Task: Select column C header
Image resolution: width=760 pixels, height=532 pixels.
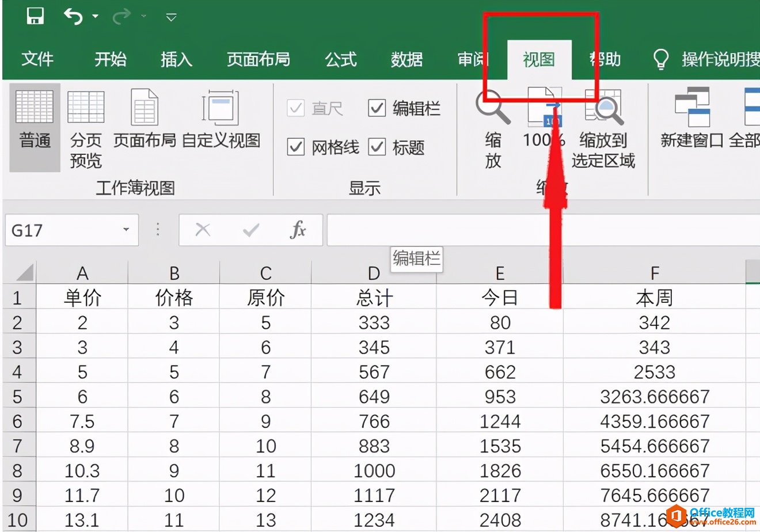Action: (265, 273)
